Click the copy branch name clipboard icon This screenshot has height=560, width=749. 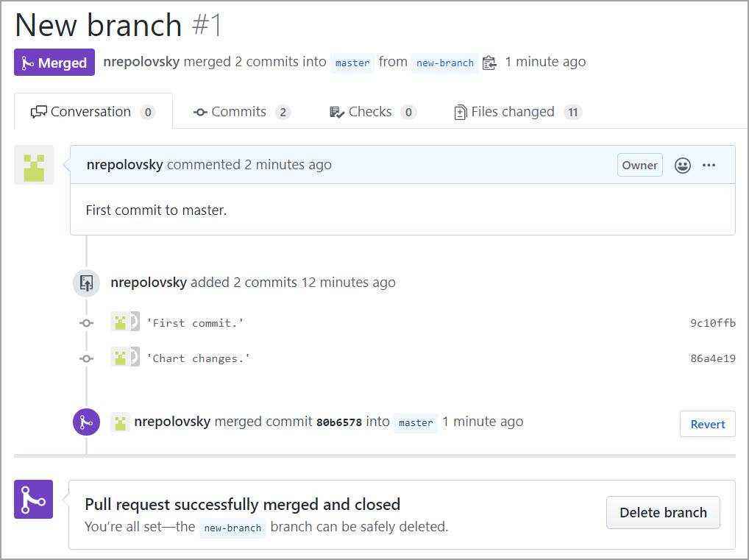[x=489, y=63]
